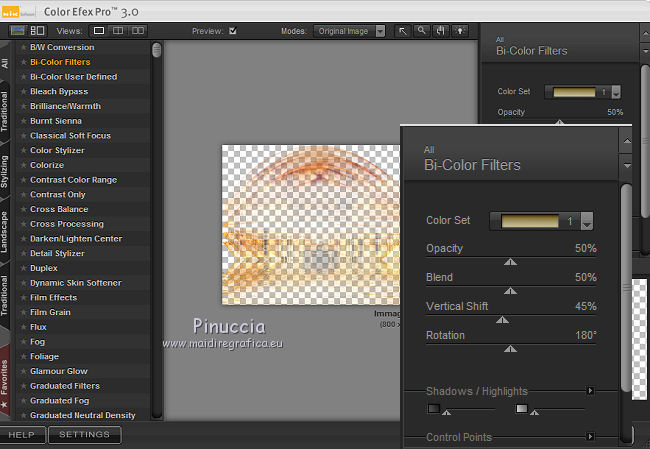The image size is (650, 449).
Task: Select the Graduated Filters entry
Action: point(65,386)
